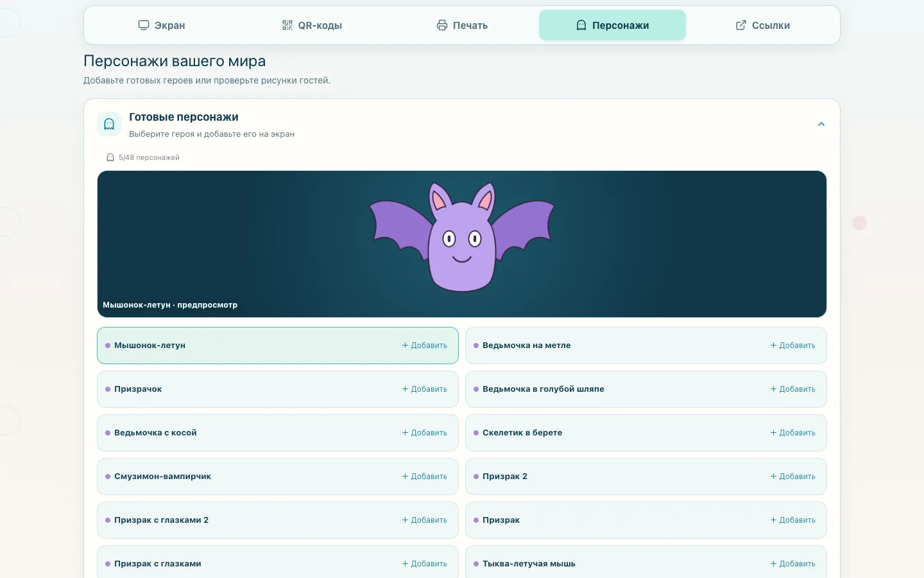924x578 pixels.
Task: Click the 5/48 персонажей counter text
Action: (149, 157)
